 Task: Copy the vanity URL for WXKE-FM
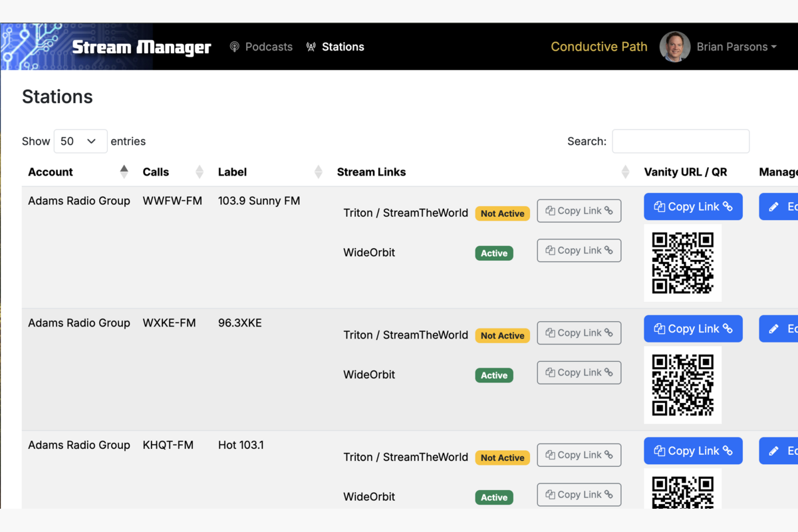pyautogui.click(x=693, y=329)
